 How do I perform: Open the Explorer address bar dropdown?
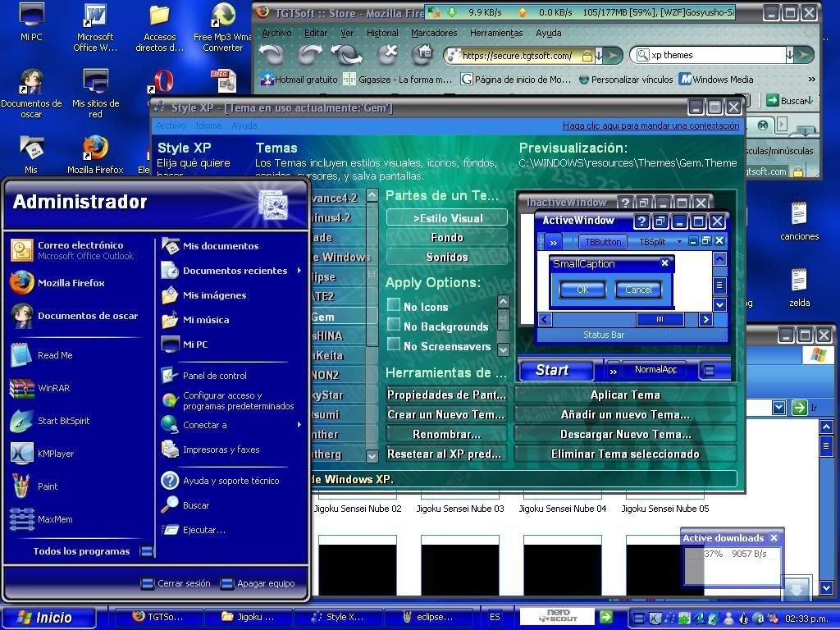tap(779, 409)
